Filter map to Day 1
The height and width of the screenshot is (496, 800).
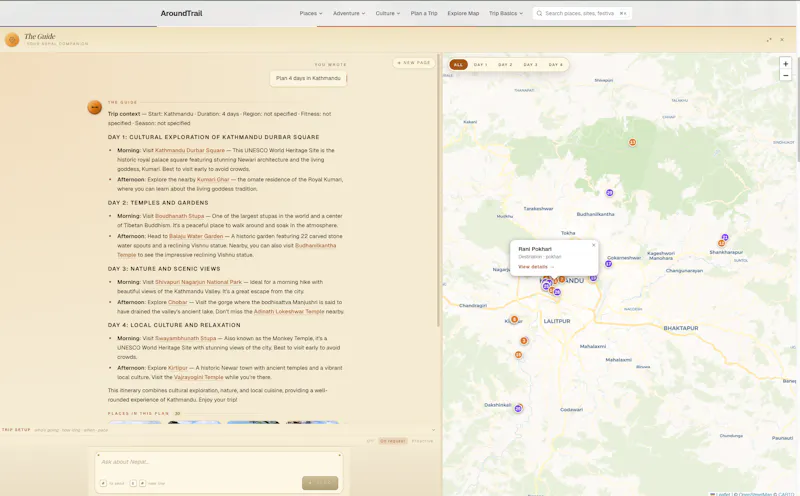481,65
